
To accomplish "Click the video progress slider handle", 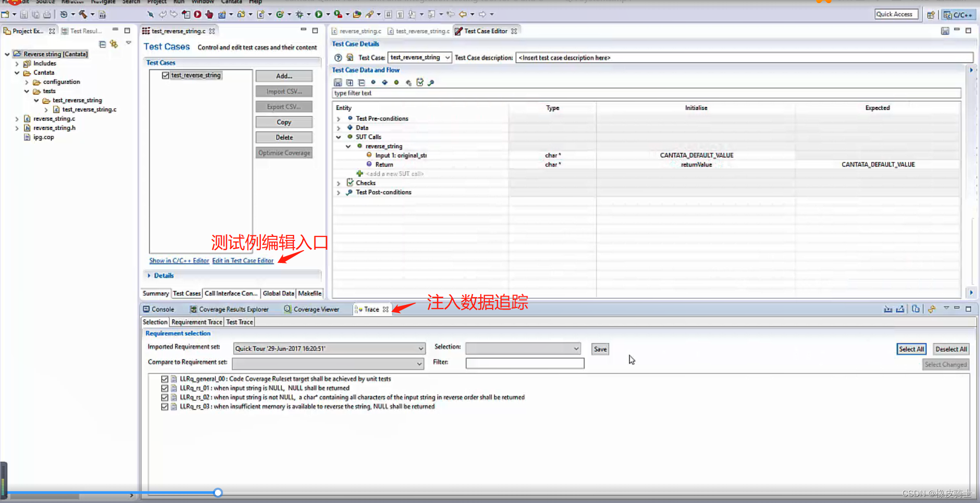I will point(218,493).
